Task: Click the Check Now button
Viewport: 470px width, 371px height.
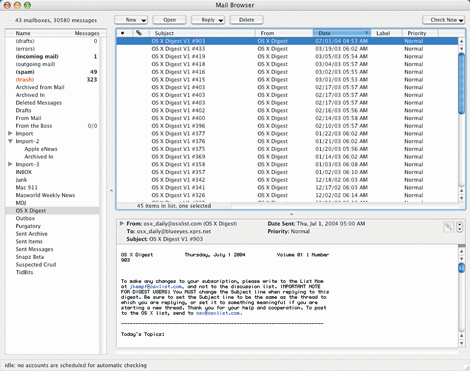Action: pyautogui.click(x=443, y=20)
